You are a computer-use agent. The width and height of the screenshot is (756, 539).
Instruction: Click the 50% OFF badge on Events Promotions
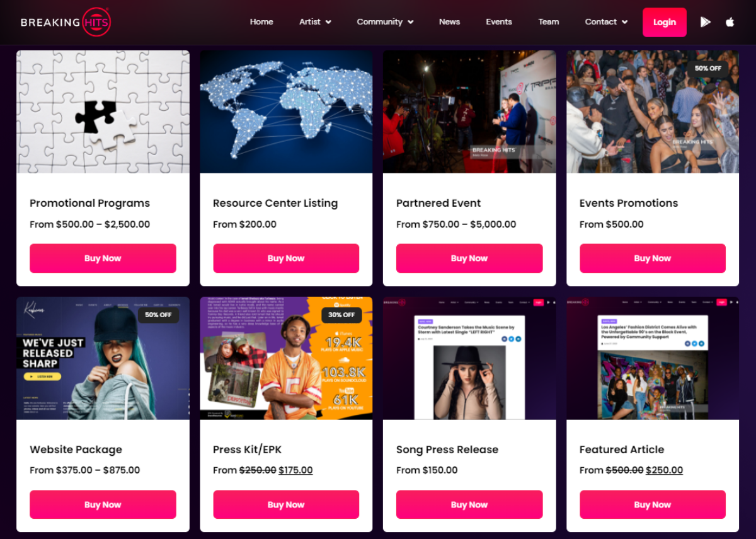(x=707, y=68)
